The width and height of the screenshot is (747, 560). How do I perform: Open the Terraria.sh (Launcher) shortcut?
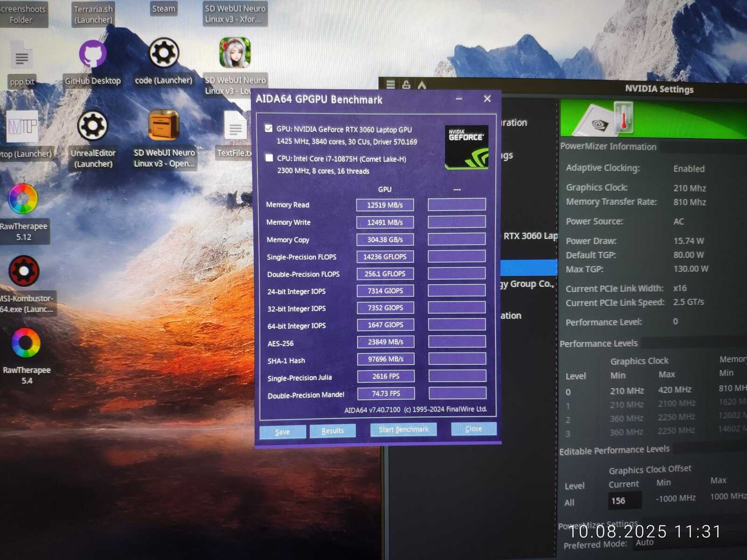93,14
